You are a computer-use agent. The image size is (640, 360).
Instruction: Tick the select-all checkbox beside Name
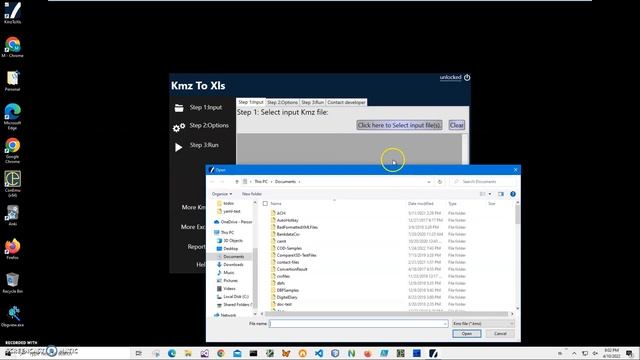point(265,203)
